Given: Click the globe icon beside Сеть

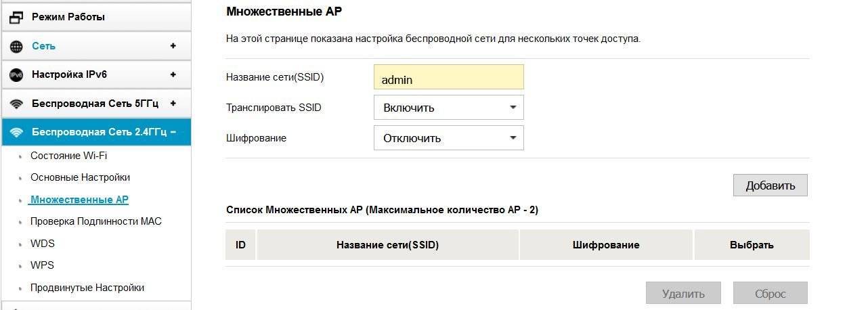Looking at the screenshot, I should [x=16, y=47].
